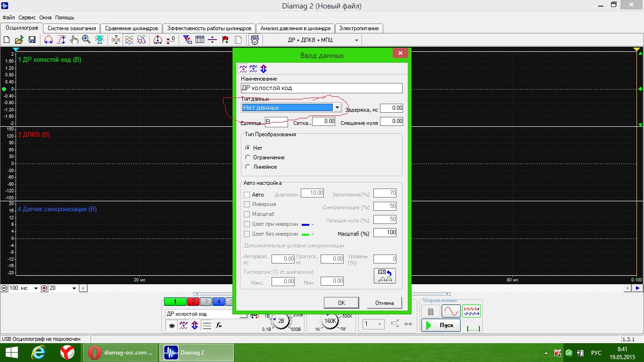
Task: Open the green no-inversion color dropdown arrow
Action: point(313,234)
